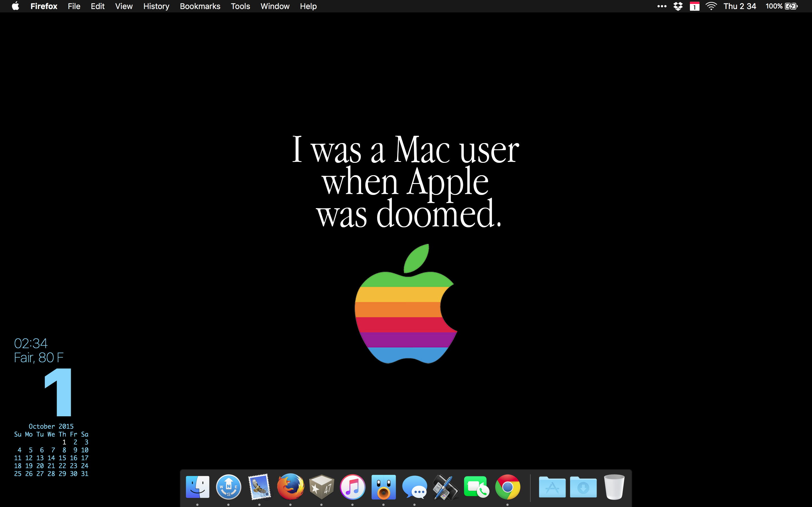Screen dimensions: 812x507
Task: Launch Tweetbot from the dock
Action: [x=383, y=487]
